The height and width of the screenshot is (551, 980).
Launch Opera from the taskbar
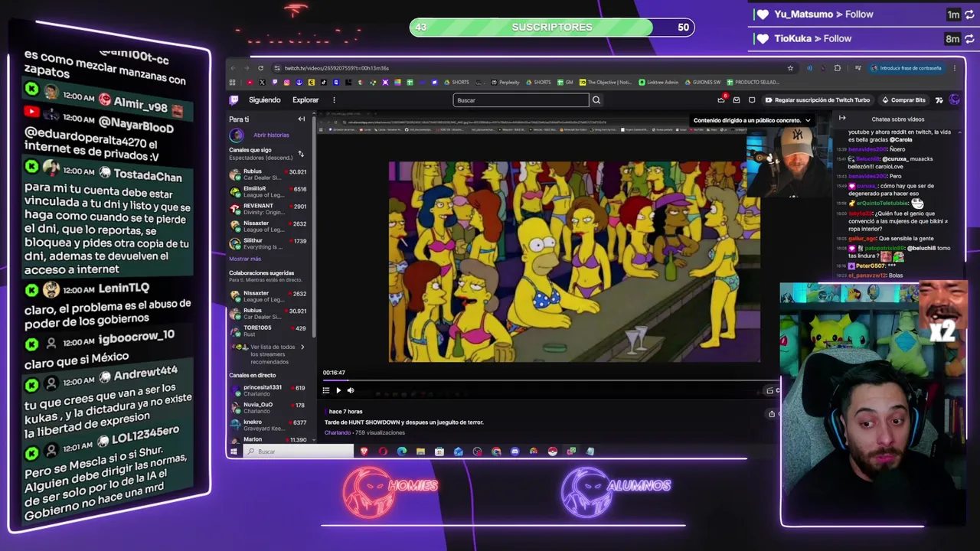tap(383, 452)
